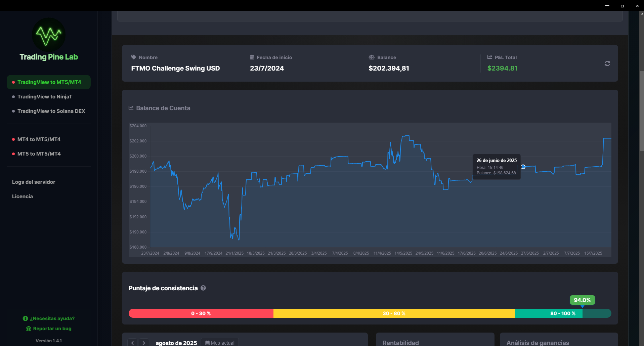This screenshot has height=346, width=644.
Task: Click the consistency score help question-mark icon
Action: [x=203, y=288]
